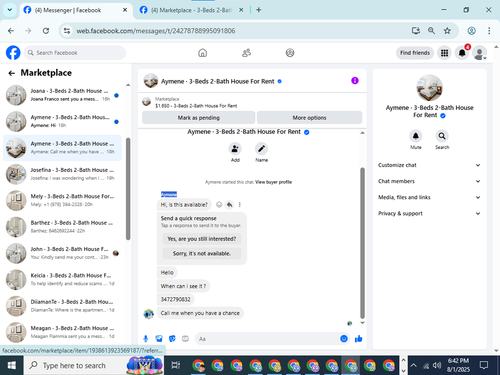Click Mark as pending button
The height and width of the screenshot is (375, 500).
point(199,118)
